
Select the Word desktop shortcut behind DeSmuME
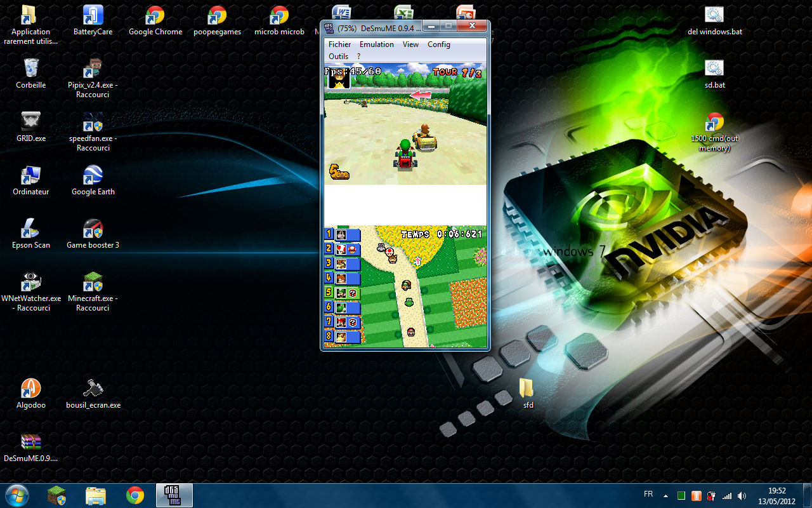tap(342, 13)
